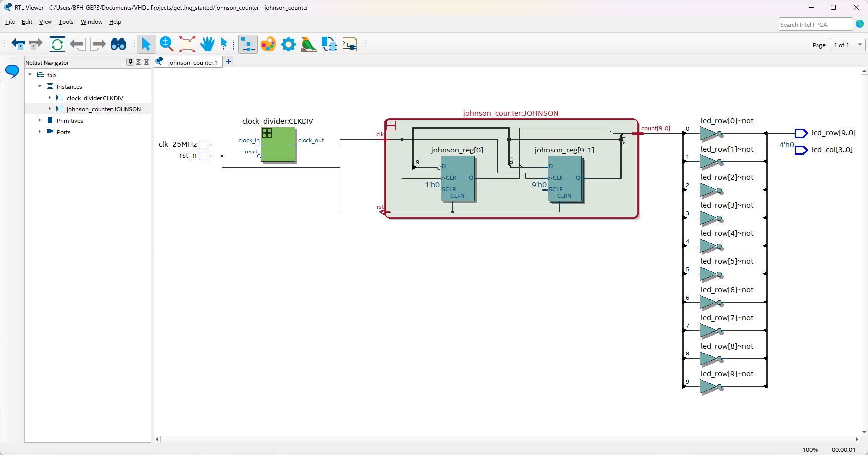The width and height of the screenshot is (868, 455).
Task: Expand clock_divider block with plus icon
Action: [267, 133]
